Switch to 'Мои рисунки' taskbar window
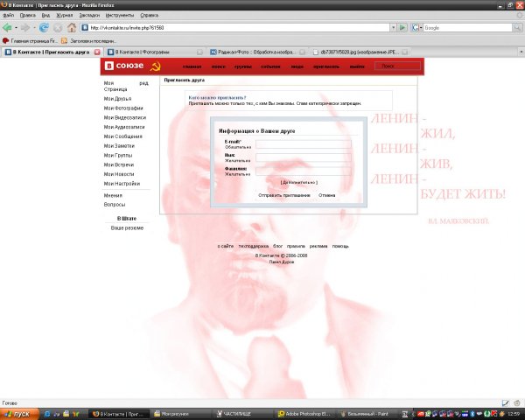 [x=183, y=414]
